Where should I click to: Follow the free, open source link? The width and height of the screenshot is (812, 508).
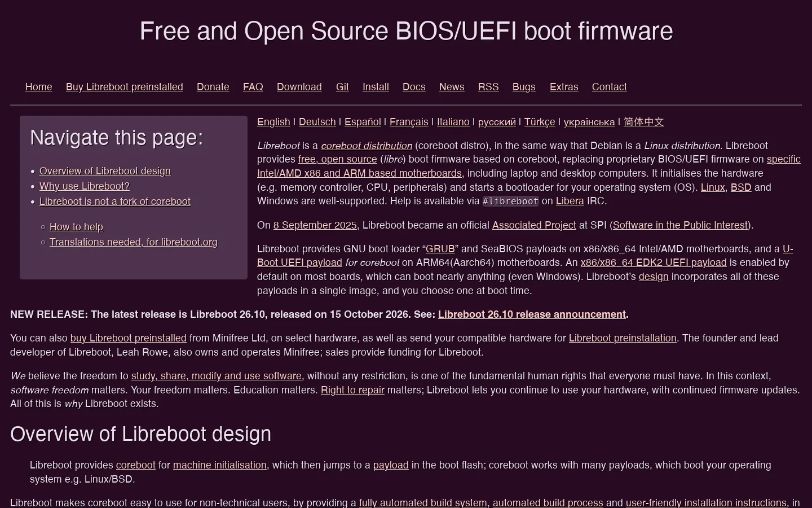pos(337,159)
